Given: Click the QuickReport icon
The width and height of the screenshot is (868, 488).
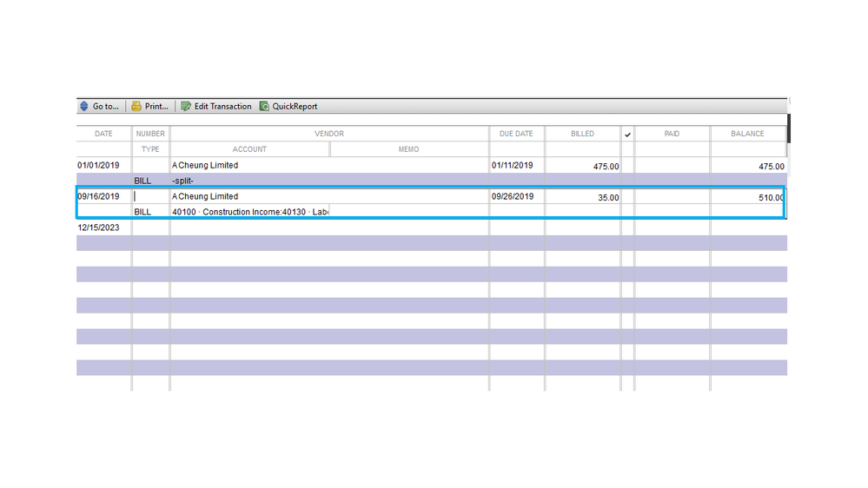Looking at the screenshot, I should point(265,106).
